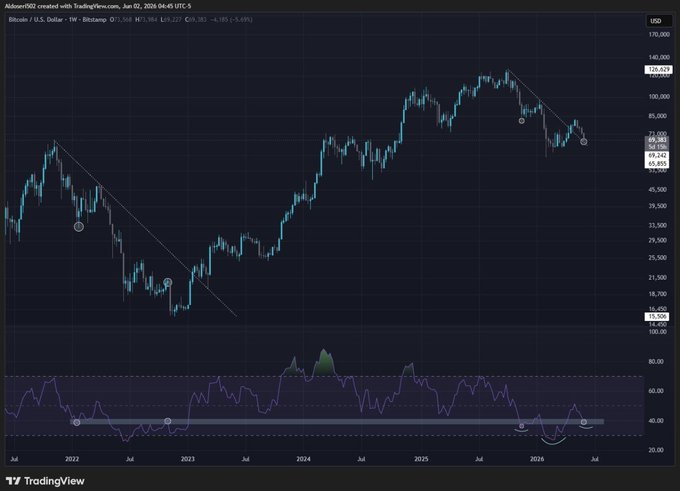Screen dimensions: 680x491
Task: Select the horizontal gray band across RSI pane
Action: tap(337, 422)
